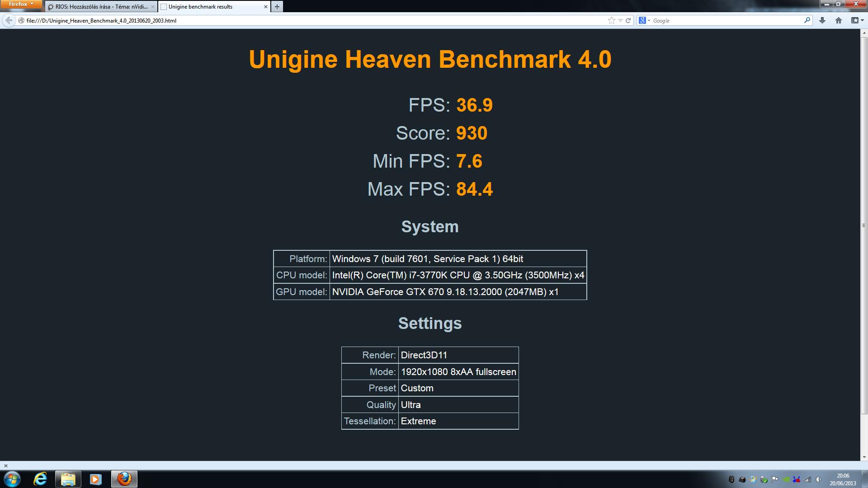Open the Downloads arrow icon
The image size is (868, 488).
822,20
